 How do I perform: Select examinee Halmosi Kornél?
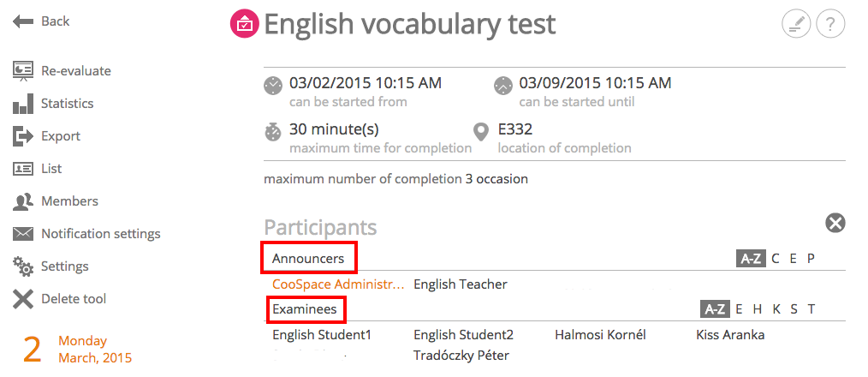tap(600, 335)
